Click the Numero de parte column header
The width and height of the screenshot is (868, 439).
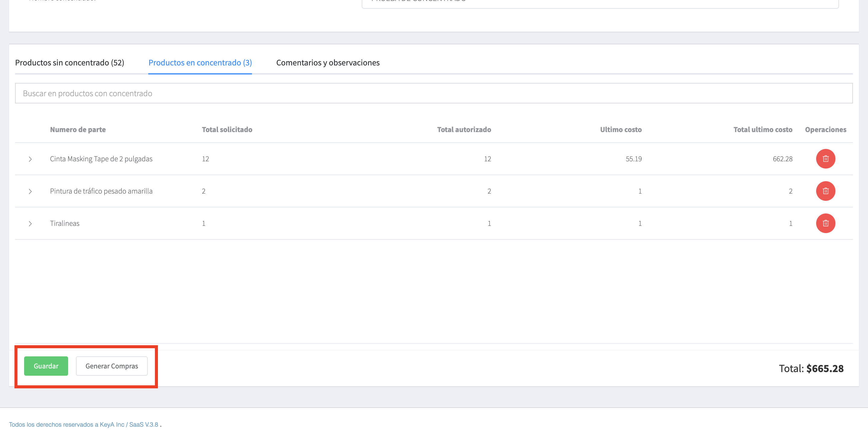point(78,129)
